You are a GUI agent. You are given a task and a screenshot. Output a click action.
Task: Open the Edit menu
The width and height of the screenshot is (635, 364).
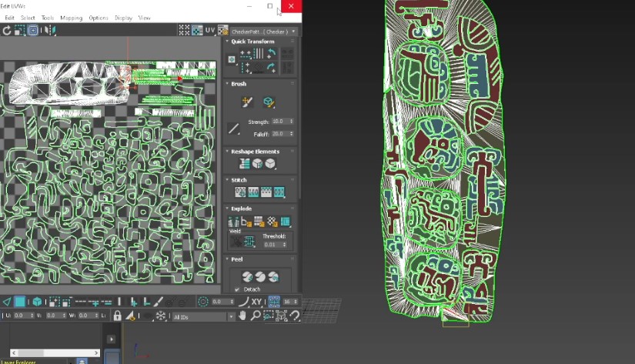click(x=9, y=18)
